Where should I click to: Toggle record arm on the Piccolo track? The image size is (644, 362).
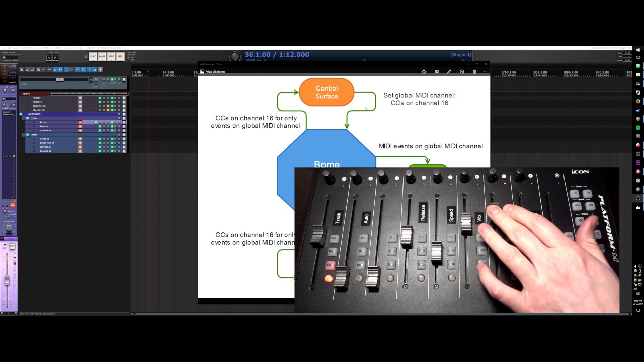[80, 122]
